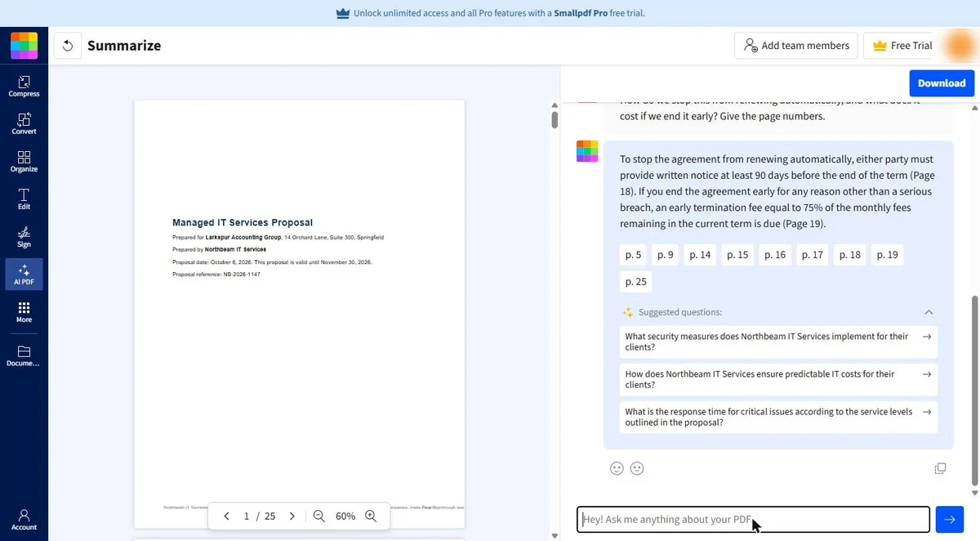The width and height of the screenshot is (980, 541).
Task: Start the Free Trial
Action: 902,46
